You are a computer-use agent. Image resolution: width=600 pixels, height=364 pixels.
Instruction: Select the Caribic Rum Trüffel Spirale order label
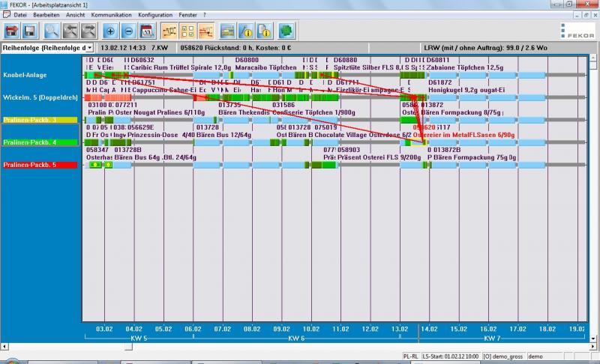coord(181,67)
